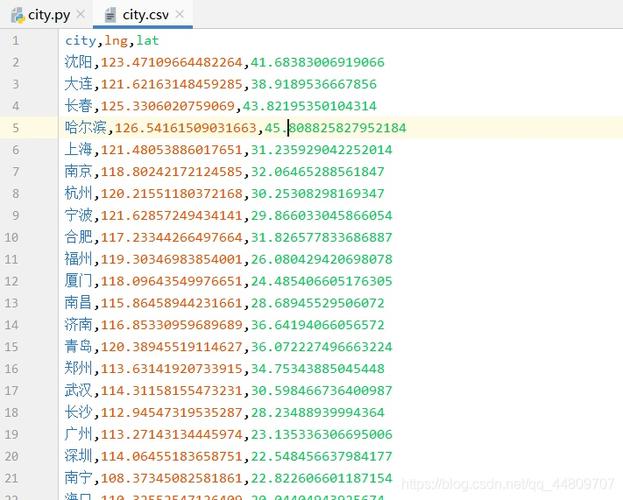Click the city name 南昌
Image resolution: width=623 pixels, height=500 pixels.
[x=79, y=302]
